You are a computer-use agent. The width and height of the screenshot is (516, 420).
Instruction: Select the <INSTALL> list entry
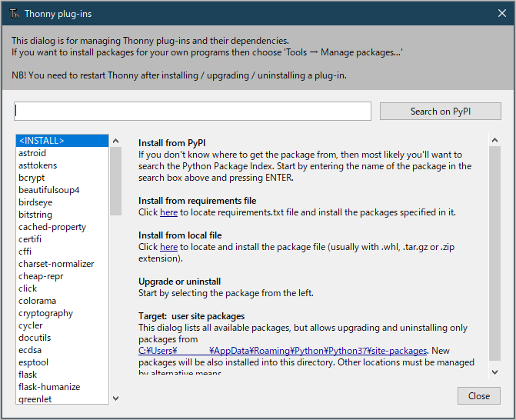click(62, 141)
